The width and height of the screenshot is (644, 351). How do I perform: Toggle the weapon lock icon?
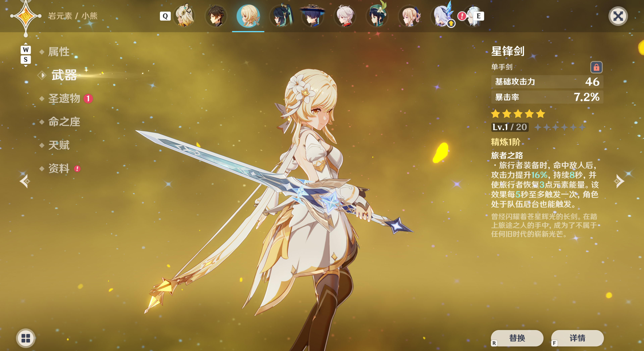tap(596, 67)
